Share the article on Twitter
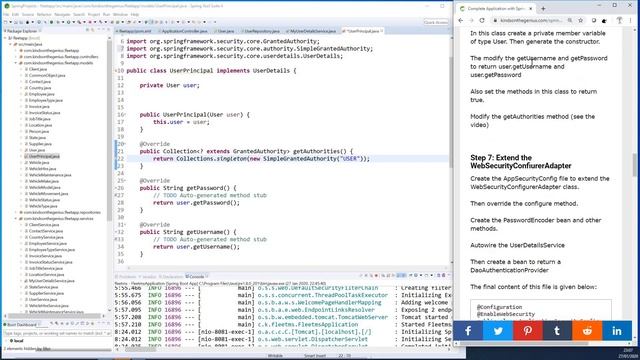 pos(498,331)
